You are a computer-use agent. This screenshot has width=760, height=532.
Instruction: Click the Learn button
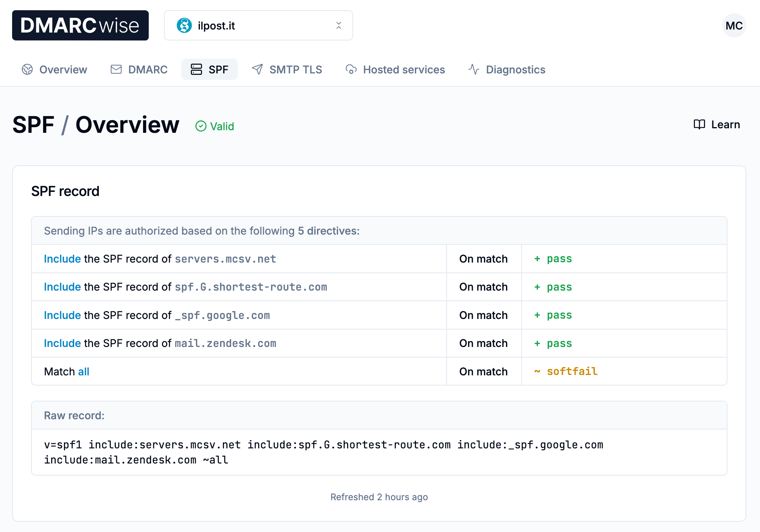coord(716,124)
